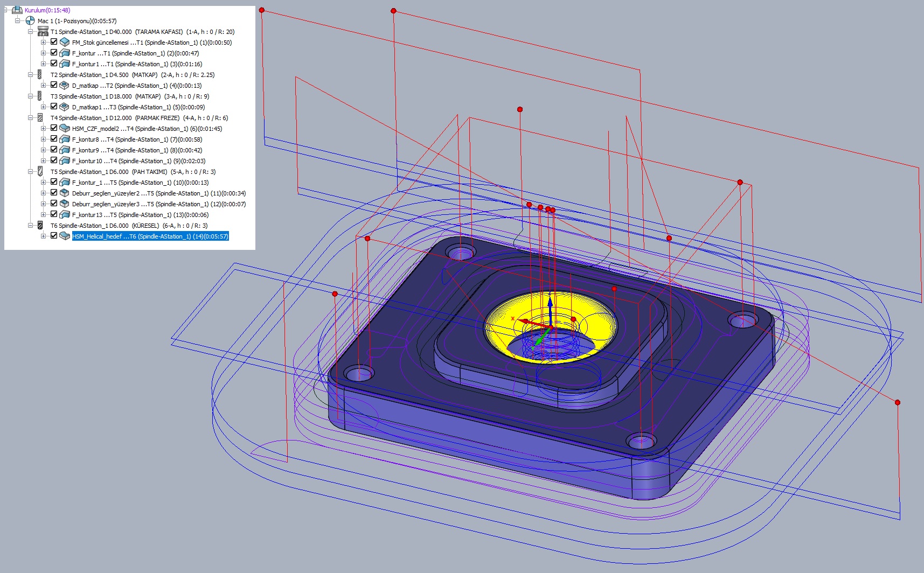Toggle the checkbox for F_kontur1 ...T1 operation (3)
The width and height of the screenshot is (924, 573).
[54, 64]
